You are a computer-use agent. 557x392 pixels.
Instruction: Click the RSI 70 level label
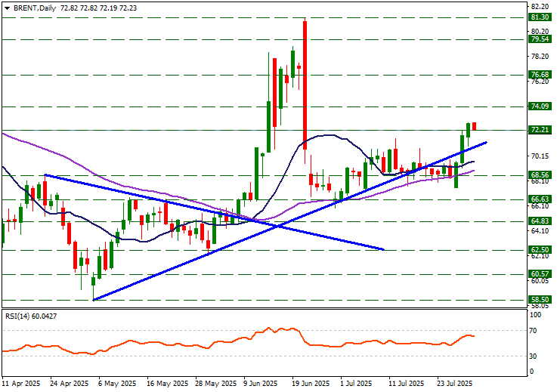click(x=533, y=331)
